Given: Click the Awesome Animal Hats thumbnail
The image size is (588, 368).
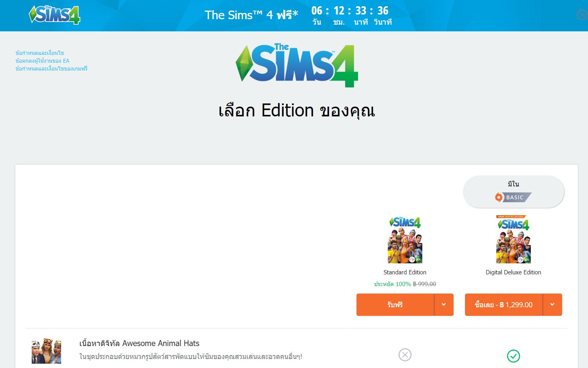Looking at the screenshot, I should point(47,351).
